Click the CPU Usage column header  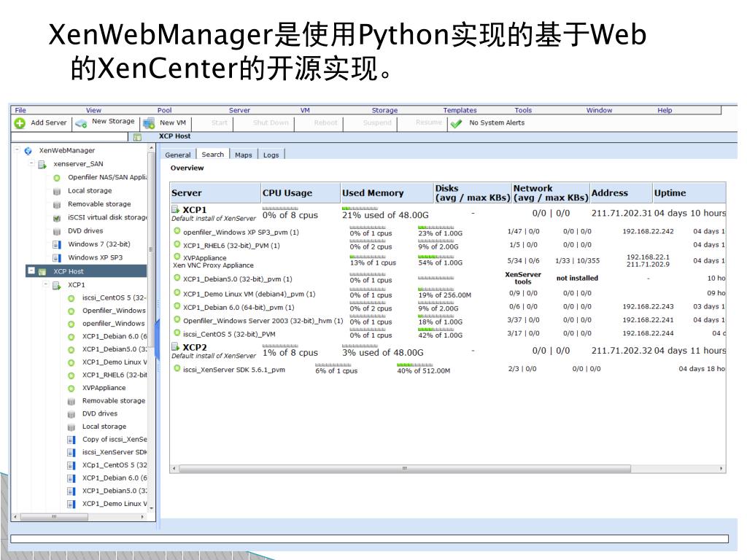pyautogui.click(x=300, y=192)
